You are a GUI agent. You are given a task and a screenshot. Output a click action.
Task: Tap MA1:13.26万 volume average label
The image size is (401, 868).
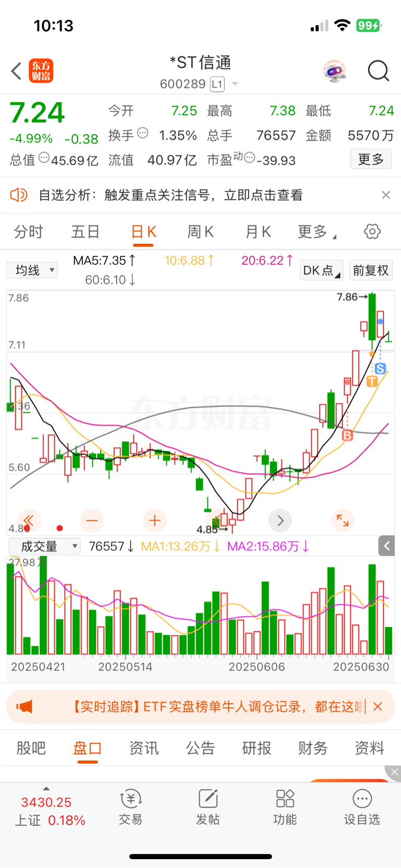click(181, 546)
